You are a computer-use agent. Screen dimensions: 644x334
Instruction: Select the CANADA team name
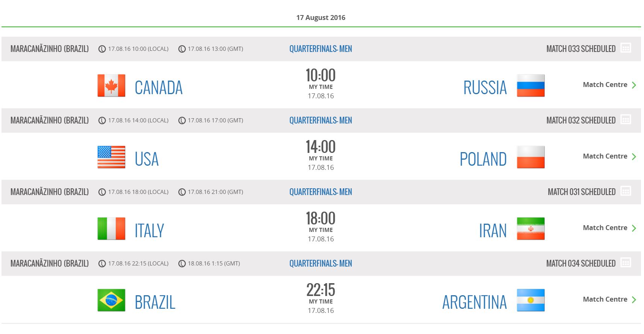[x=158, y=88]
